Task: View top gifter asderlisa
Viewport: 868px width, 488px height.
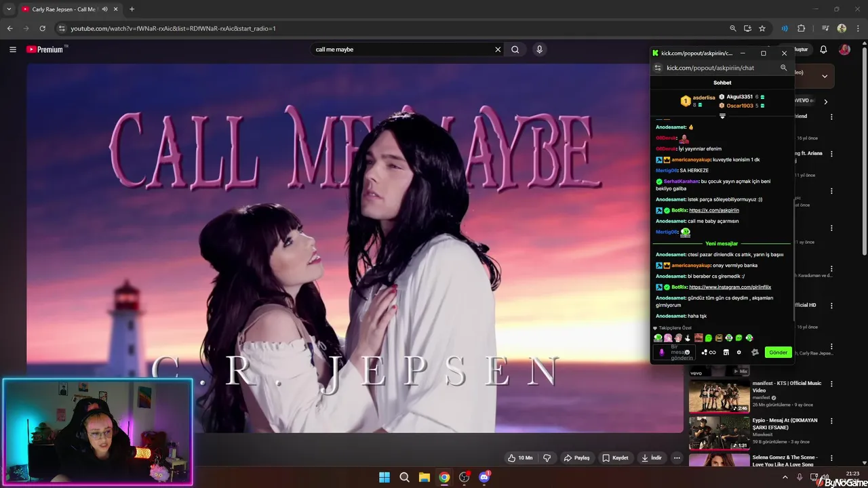Action: [698, 100]
